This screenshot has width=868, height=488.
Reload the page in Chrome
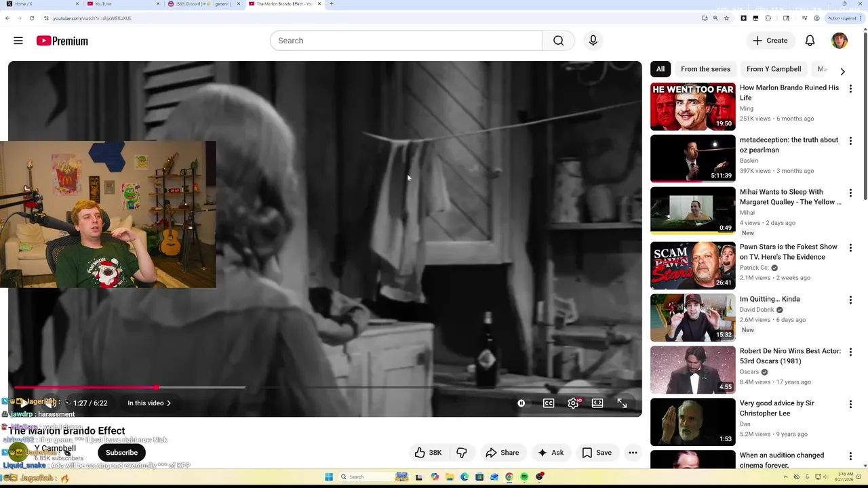[x=31, y=18]
